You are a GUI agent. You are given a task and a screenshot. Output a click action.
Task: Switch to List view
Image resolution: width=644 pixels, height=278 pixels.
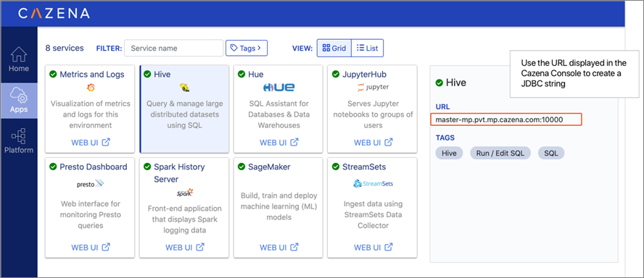368,48
